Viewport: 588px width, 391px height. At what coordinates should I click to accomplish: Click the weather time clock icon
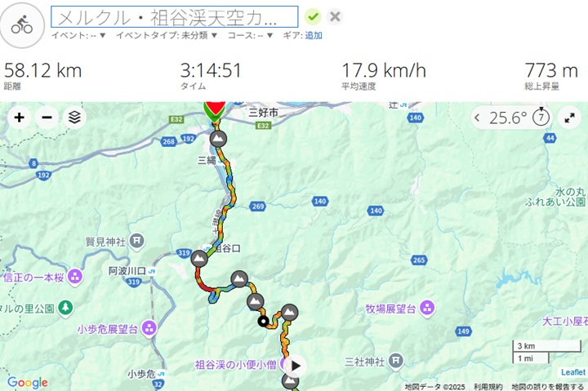point(541,117)
